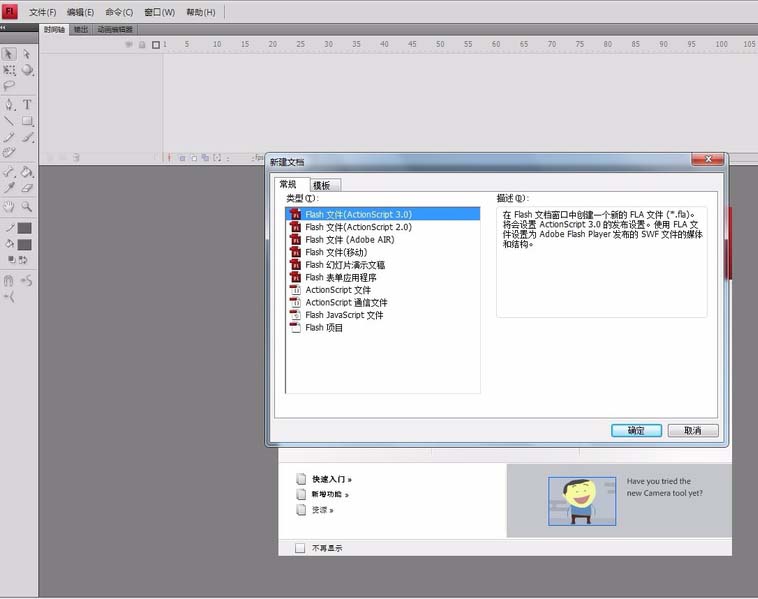The height and width of the screenshot is (599, 758).
Task: Choose Flash 文件(ActionScript 2.0) type
Action: (383, 227)
